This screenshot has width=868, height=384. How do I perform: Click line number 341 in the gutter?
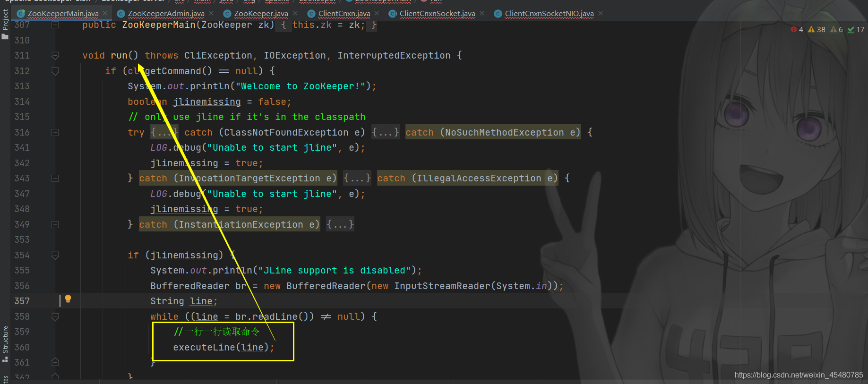pyautogui.click(x=22, y=148)
